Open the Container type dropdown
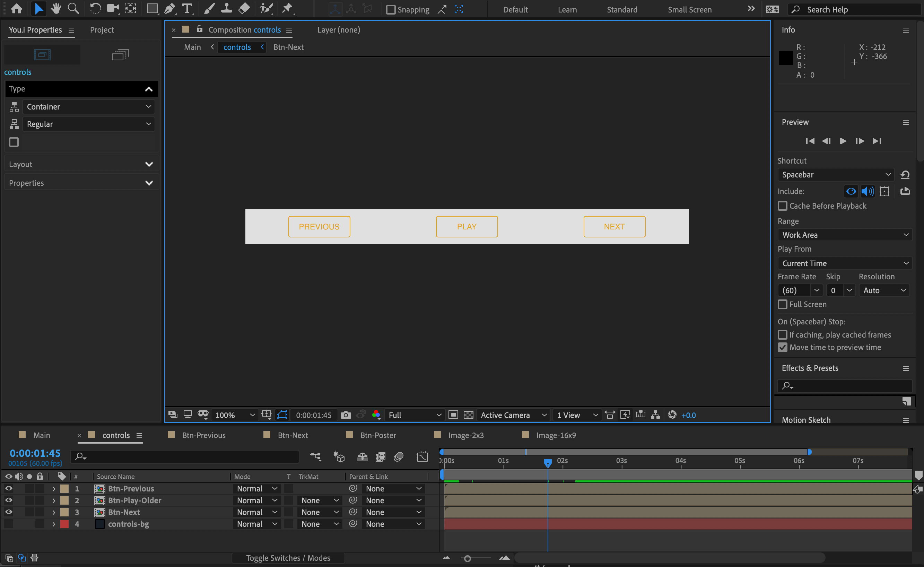 88,106
